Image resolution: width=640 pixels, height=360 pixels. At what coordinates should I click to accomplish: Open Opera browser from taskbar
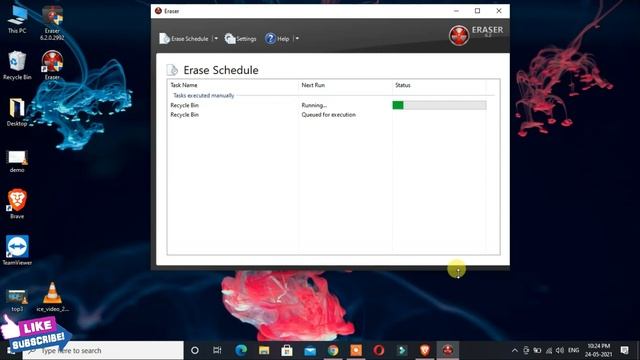(378, 350)
